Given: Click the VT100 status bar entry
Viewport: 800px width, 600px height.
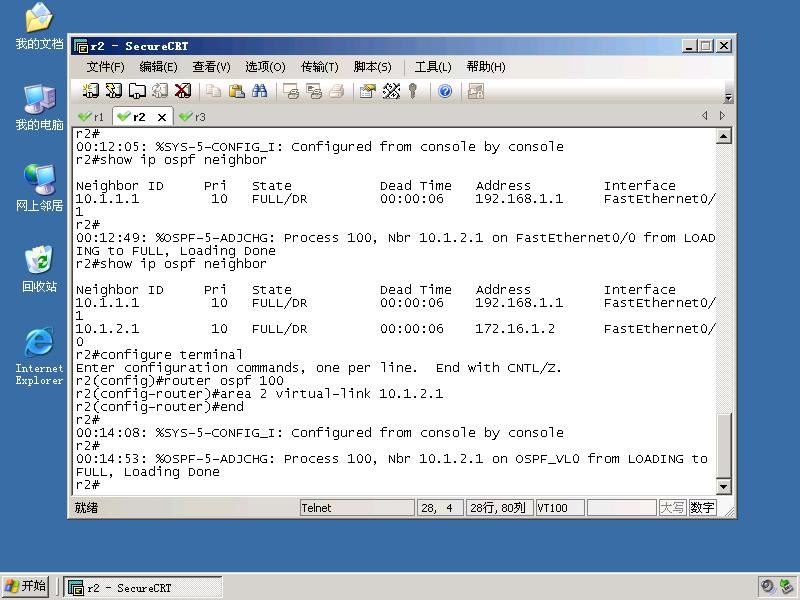Looking at the screenshot, I should click(560, 508).
